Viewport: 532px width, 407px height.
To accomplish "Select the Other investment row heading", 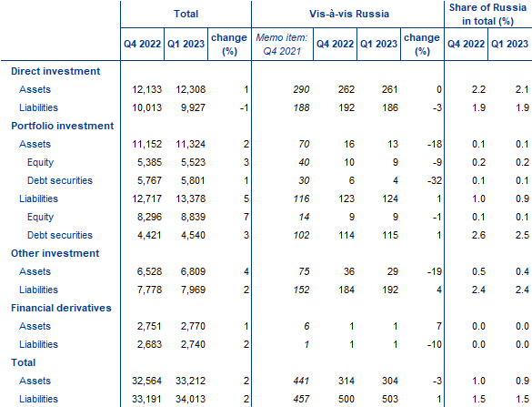I will [x=55, y=253].
